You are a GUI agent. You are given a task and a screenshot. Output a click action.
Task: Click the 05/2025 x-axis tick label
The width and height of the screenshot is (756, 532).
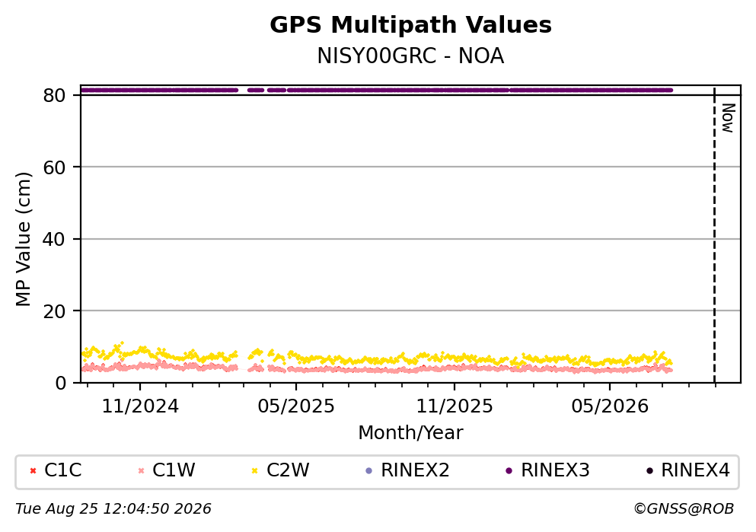tap(296, 406)
